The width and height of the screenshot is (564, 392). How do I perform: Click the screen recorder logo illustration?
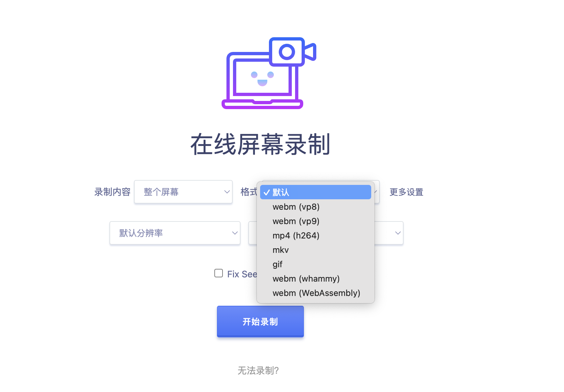pyautogui.click(x=269, y=73)
